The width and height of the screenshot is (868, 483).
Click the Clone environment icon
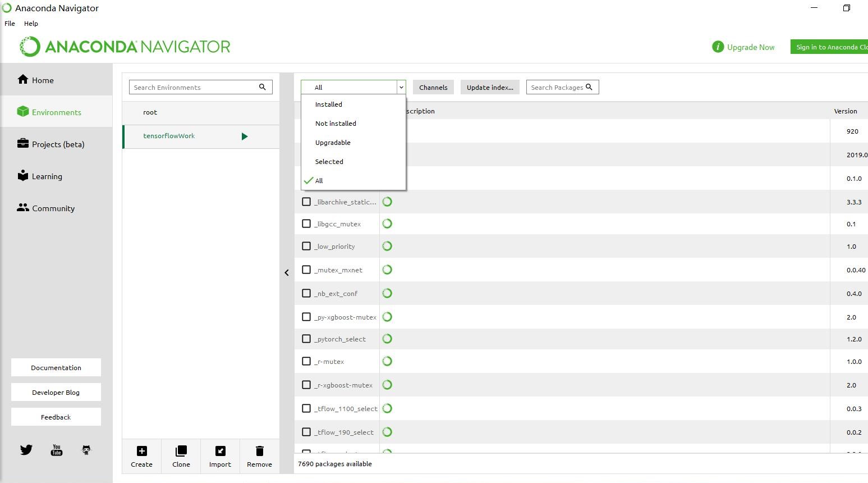point(181,451)
